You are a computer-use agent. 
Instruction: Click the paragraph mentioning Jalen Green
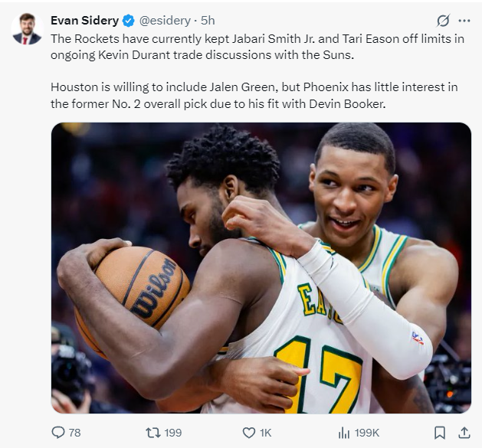point(254,94)
